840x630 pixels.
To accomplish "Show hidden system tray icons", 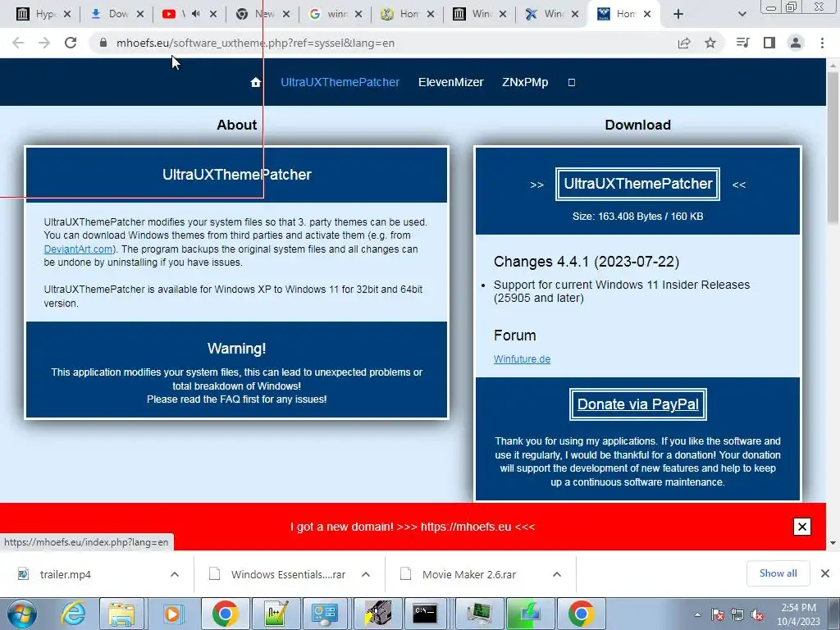I will click(x=697, y=614).
